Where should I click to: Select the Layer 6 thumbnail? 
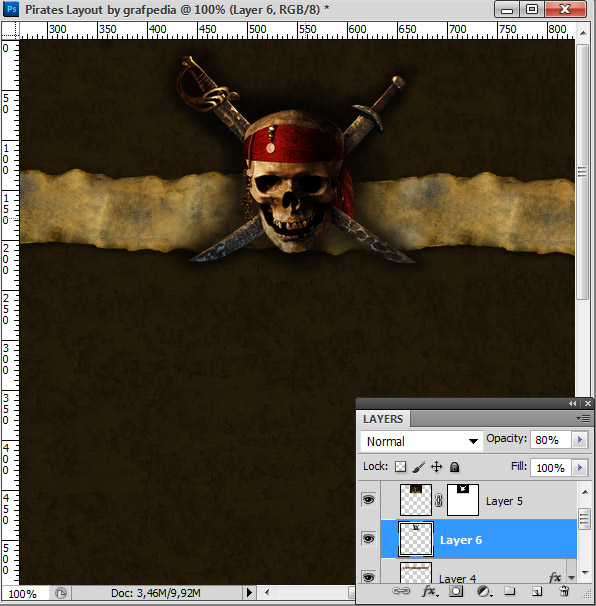point(416,539)
